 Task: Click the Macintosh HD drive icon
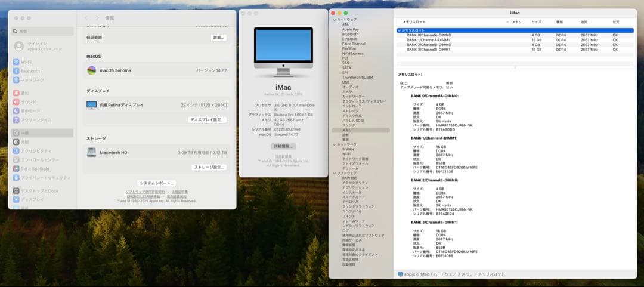92,153
